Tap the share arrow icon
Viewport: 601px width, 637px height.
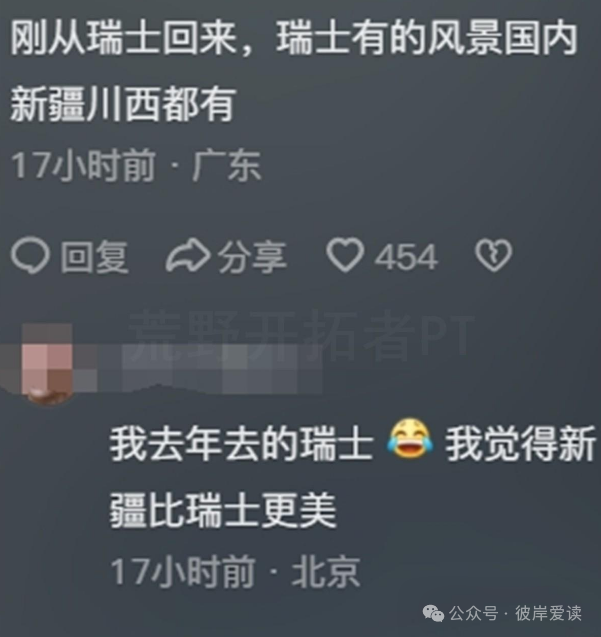(188, 255)
